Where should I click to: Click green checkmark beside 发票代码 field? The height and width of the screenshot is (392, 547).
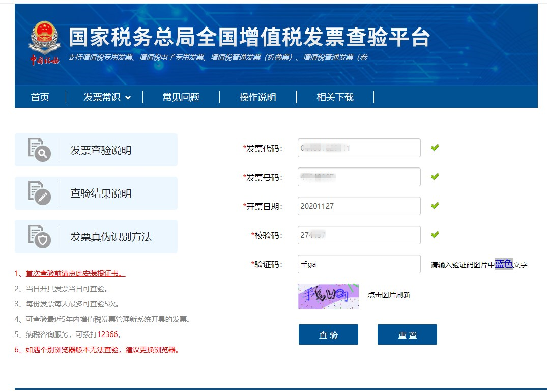tap(435, 148)
